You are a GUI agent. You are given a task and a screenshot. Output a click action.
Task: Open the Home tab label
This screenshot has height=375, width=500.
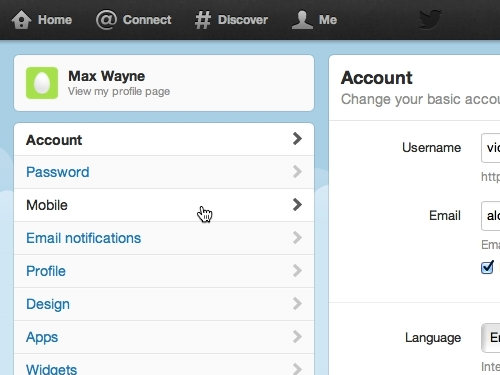55,20
